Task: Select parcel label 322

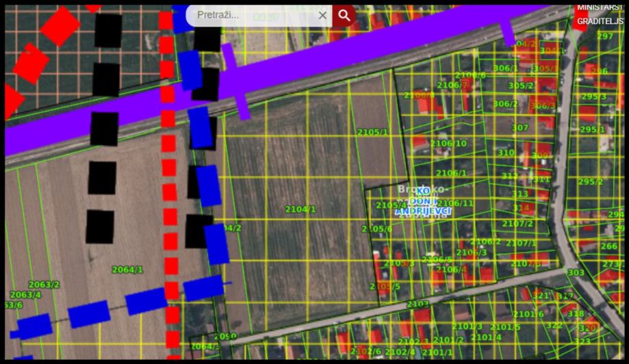Action: click(554, 326)
